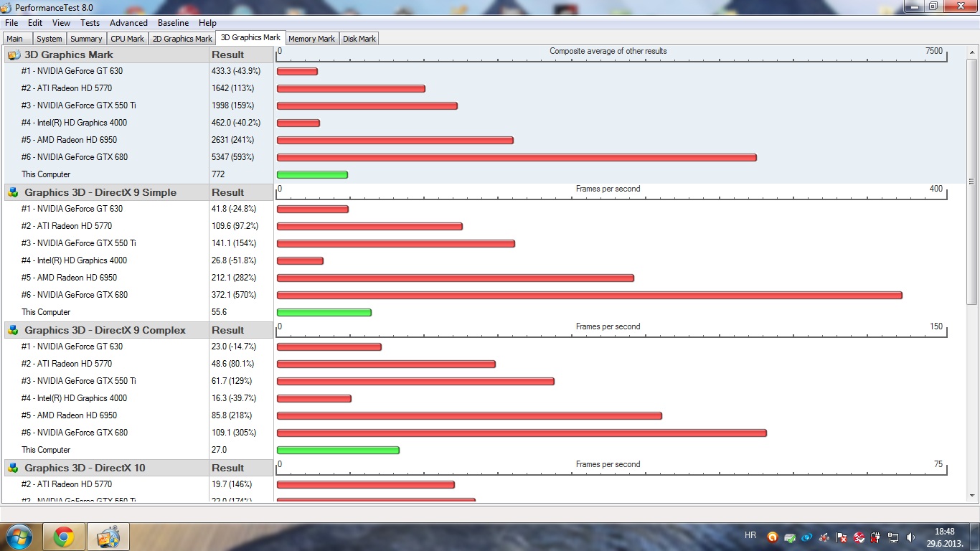The image size is (980, 551).
Task: Click the green This Computer bar in 3D Graphics Mark
Action: (312, 175)
